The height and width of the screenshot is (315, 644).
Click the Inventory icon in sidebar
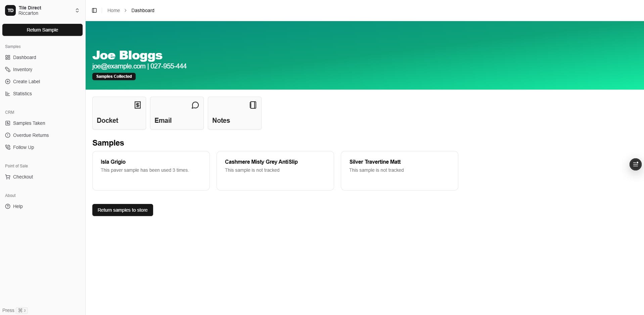[x=8, y=69]
